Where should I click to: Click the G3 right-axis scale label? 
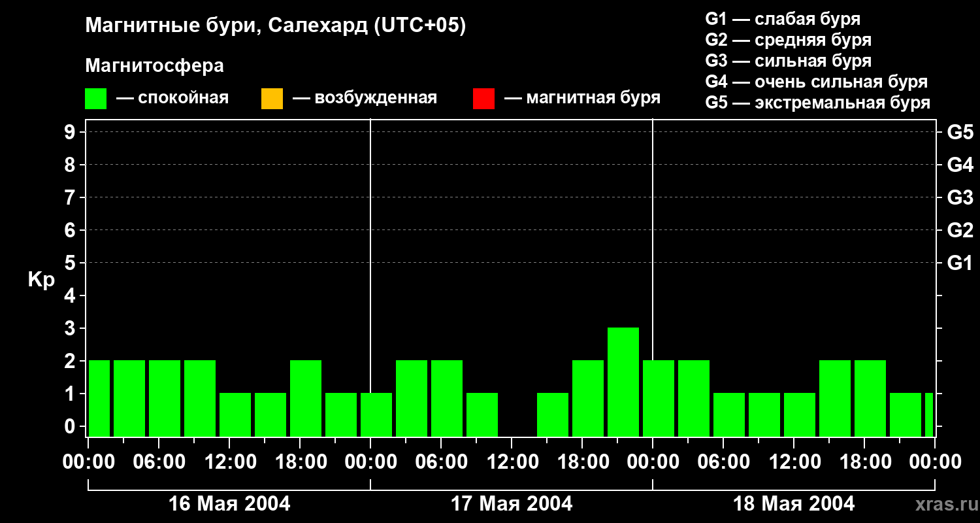[x=960, y=197]
